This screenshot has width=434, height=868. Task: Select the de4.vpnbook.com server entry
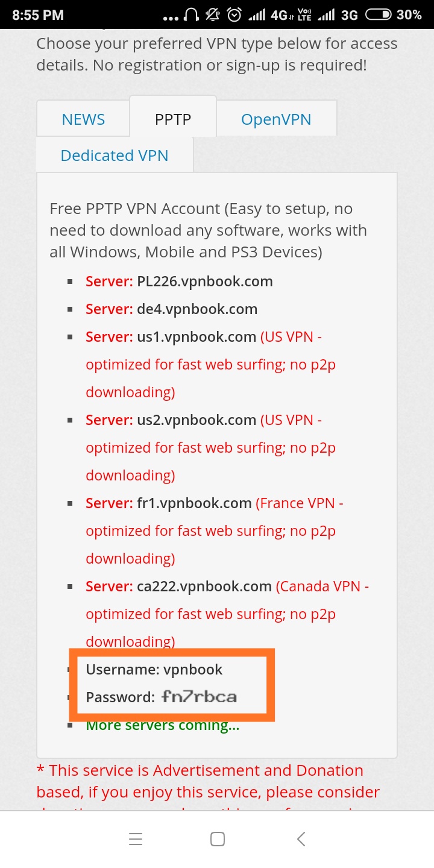(x=197, y=309)
